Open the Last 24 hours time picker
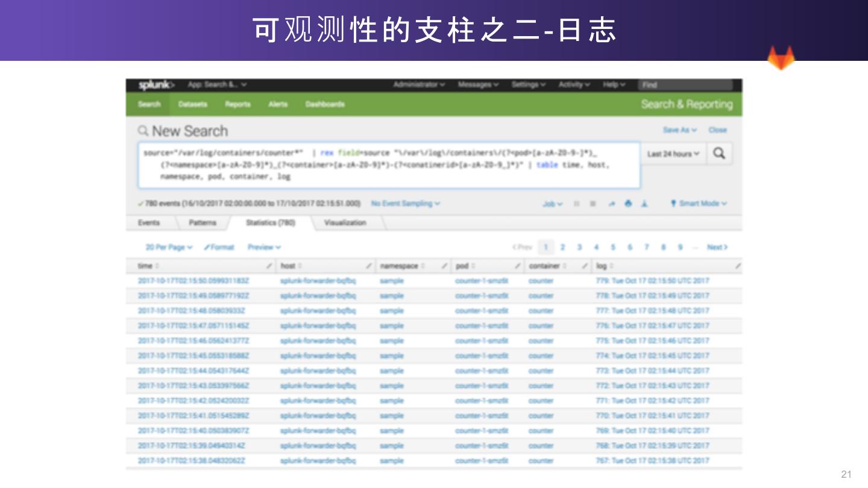 coord(673,154)
